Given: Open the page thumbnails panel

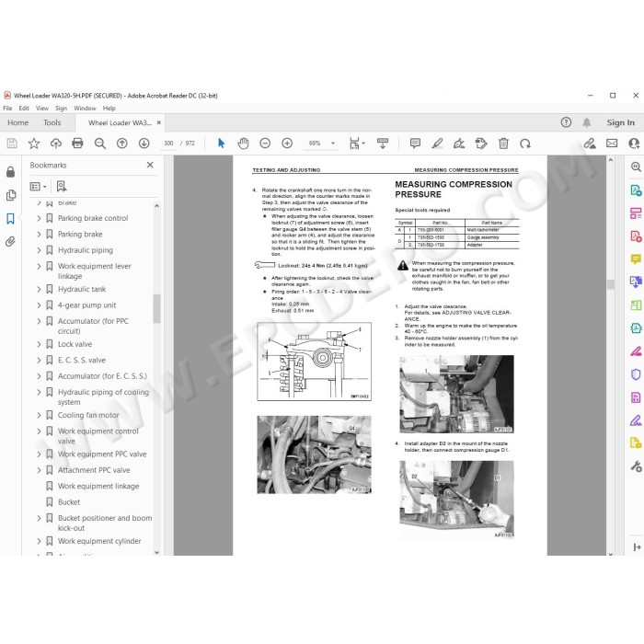Looking at the screenshot, I should click(x=11, y=195).
